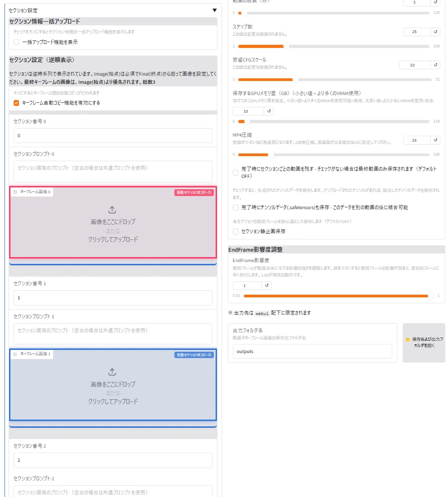Click the キーフレーム画像 0 upload drop area
This screenshot has height=497, width=448.
coord(113,222)
